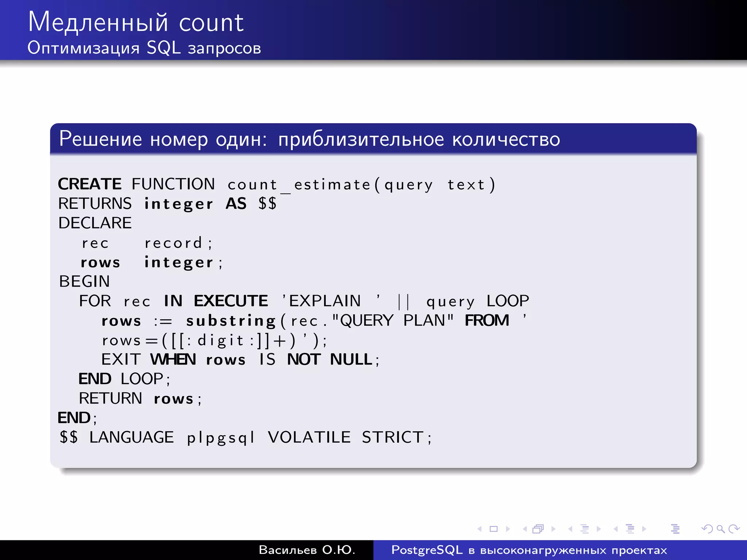747x560 pixels.
Task: Click the presentation outline lines icon
Action: pyautogui.click(x=675, y=529)
